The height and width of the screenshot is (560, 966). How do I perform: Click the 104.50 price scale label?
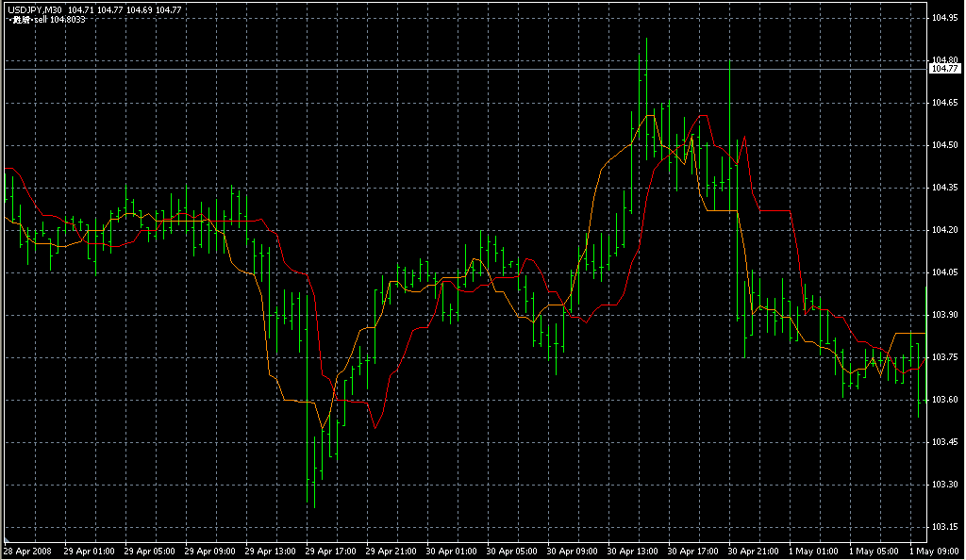point(945,145)
